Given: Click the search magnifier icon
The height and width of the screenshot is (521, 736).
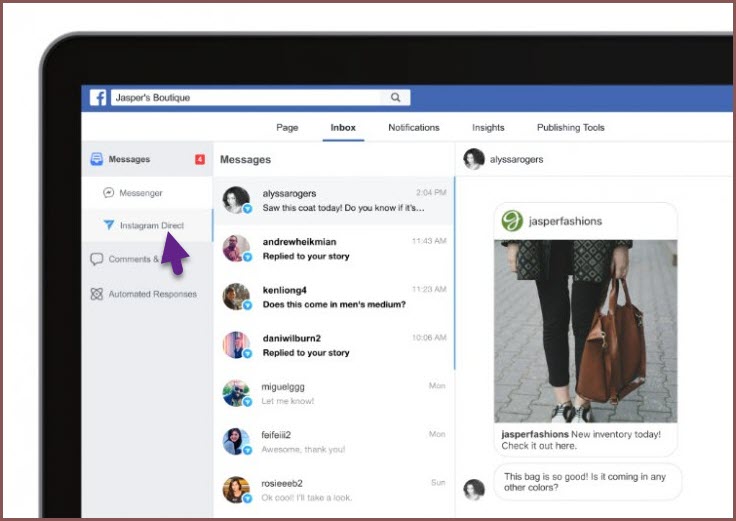Looking at the screenshot, I should (396, 98).
